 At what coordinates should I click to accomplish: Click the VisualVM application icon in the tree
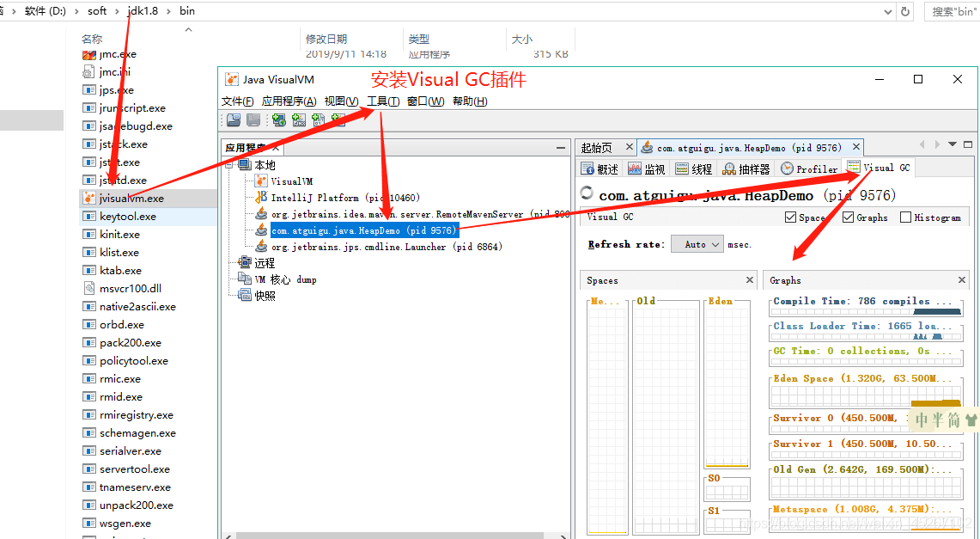261,181
